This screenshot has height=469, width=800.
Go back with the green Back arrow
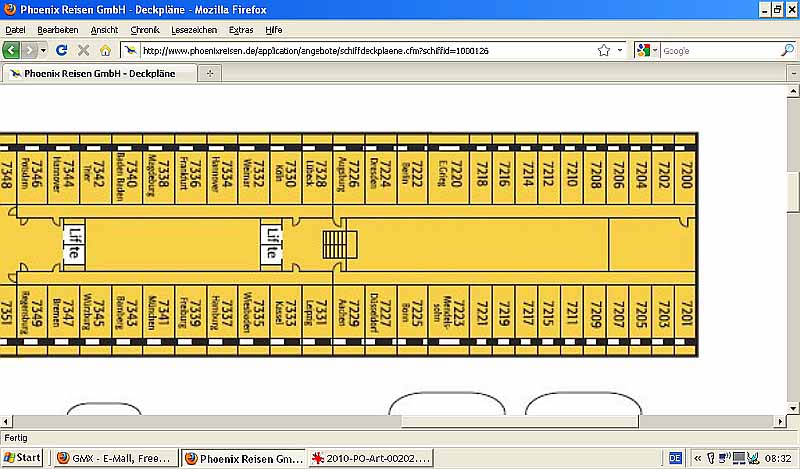pyautogui.click(x=11, y=50)
